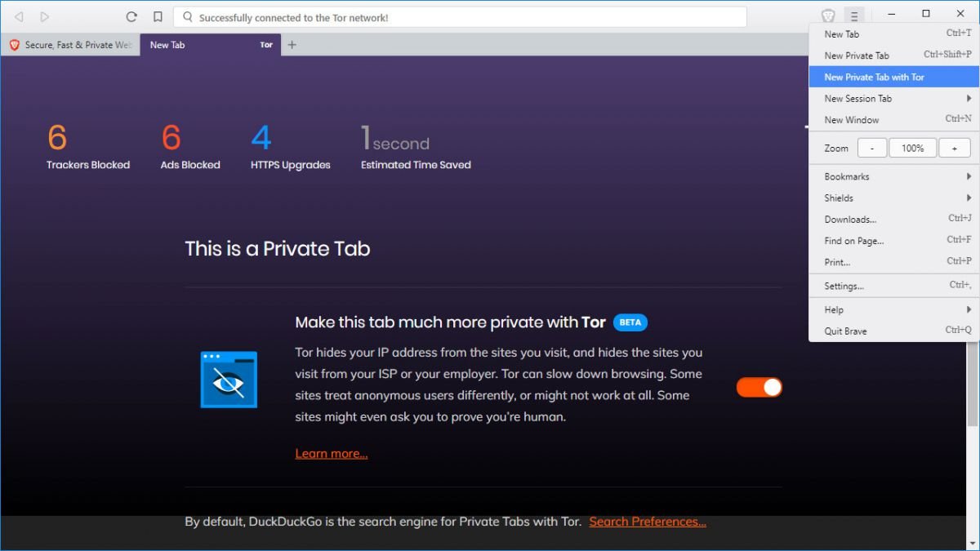Open the Search Preferences link
Image resolution: width=980 pixels, height=551 pixels.
click(x=648, y=522)
